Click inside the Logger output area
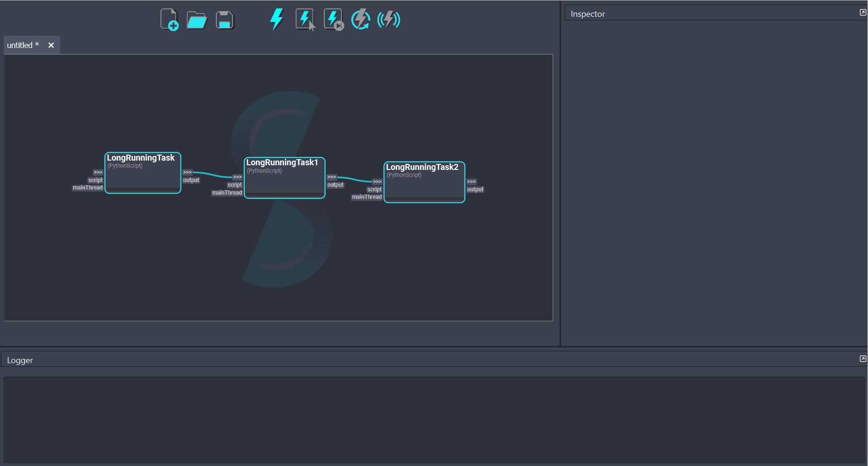The height and width of the screenshot is (466, 868). pos(434,419)
